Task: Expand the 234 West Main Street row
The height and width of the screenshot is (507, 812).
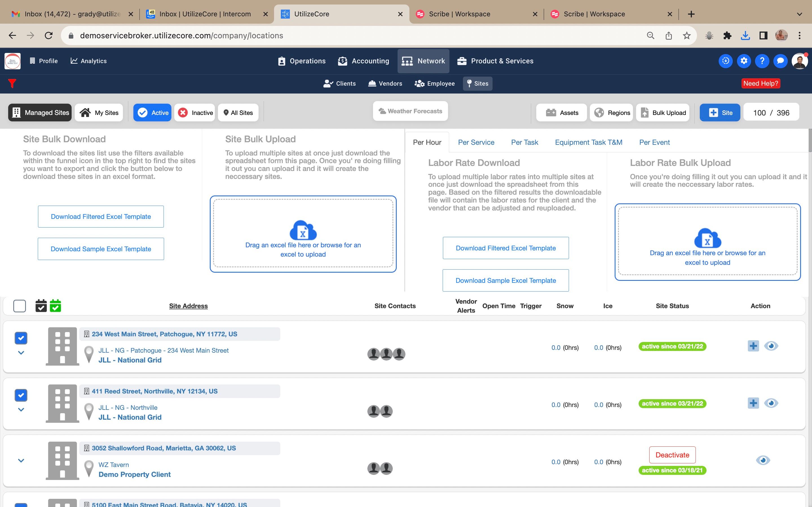Action: [x=21, y=353]
